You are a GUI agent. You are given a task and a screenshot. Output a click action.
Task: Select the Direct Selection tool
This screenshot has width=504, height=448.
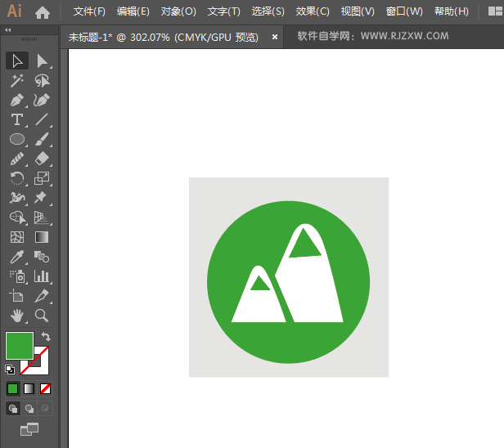[42, 60]
